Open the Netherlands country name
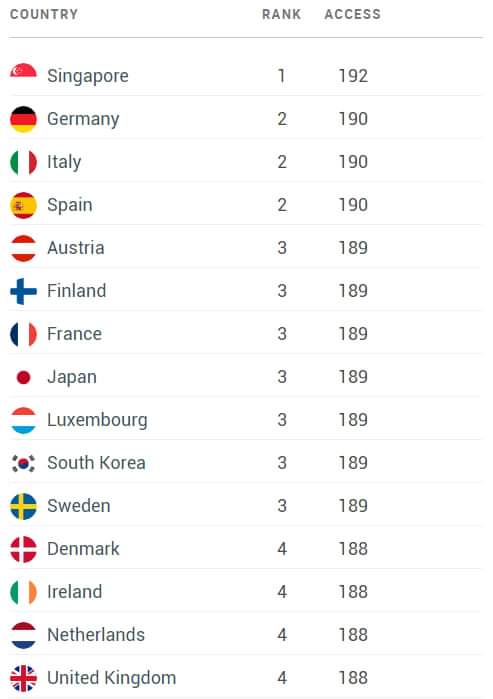493x699 pixels. coord(96,635)
